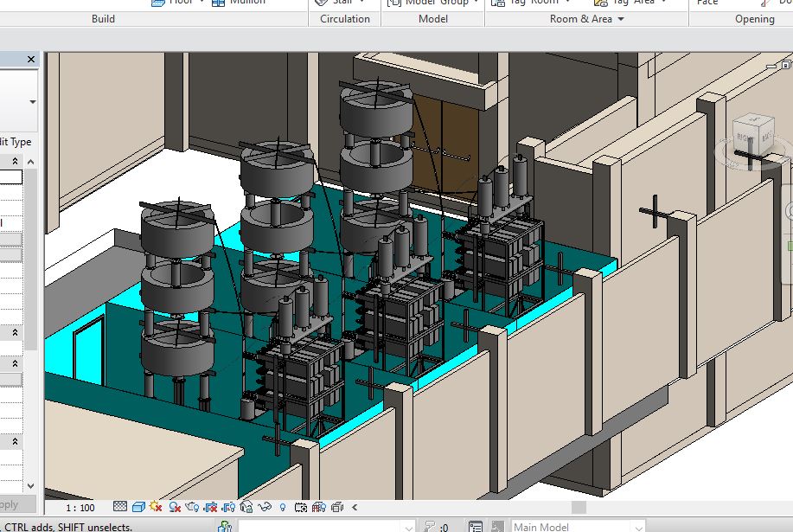Click Temporary View Properties icon

point(301,507)
